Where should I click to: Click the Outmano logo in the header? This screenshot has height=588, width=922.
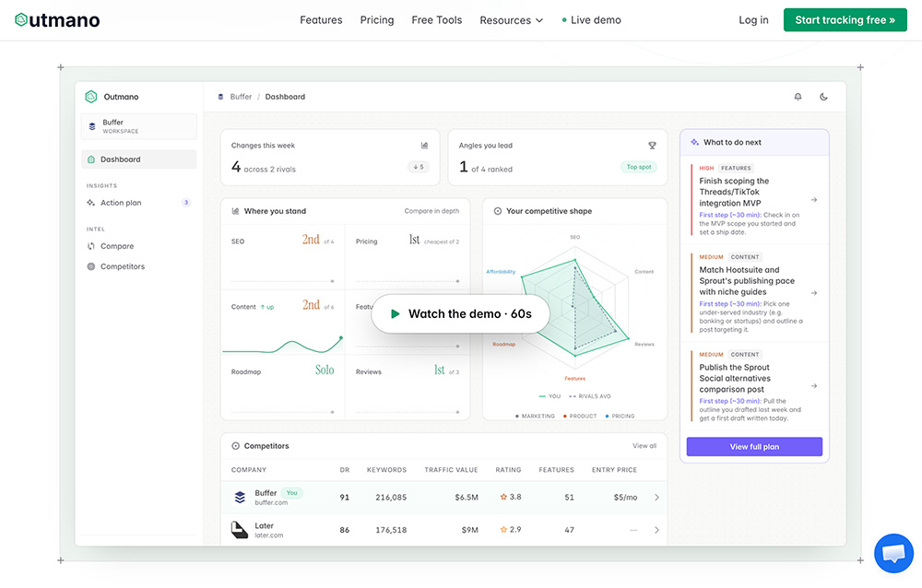click(x=57, y=20)
